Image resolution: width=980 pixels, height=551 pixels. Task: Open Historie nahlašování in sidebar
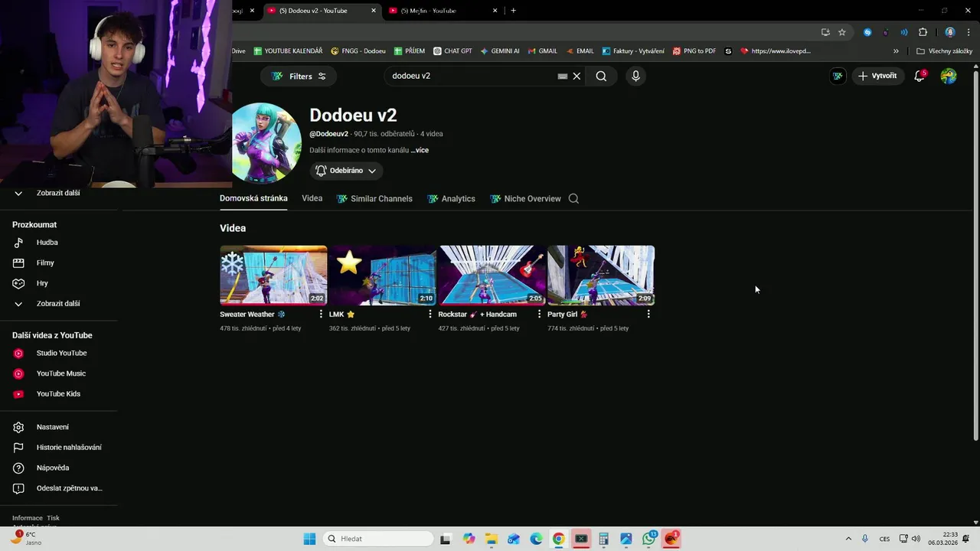tap(58, 447)
